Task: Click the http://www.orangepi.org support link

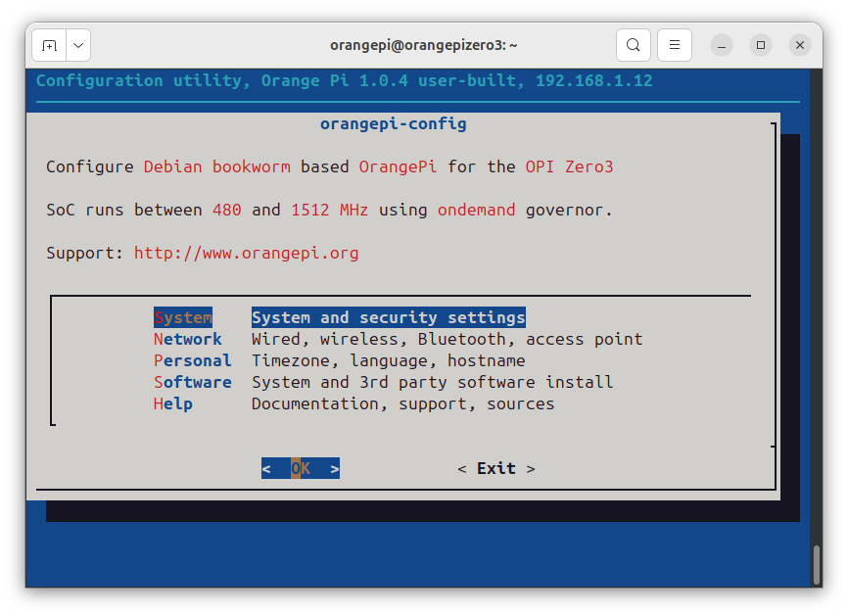Action: coord(246,253)
